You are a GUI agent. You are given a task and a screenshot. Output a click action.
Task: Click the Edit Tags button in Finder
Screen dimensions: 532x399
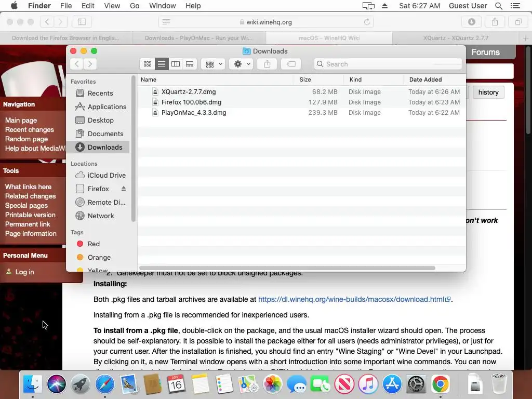pos(291,64)
